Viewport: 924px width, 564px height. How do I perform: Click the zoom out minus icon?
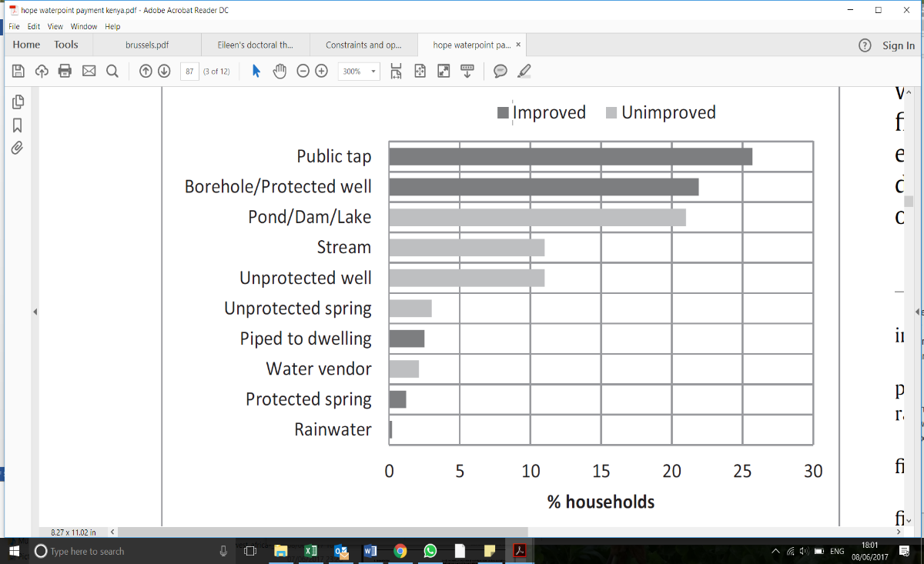[303, 71]
